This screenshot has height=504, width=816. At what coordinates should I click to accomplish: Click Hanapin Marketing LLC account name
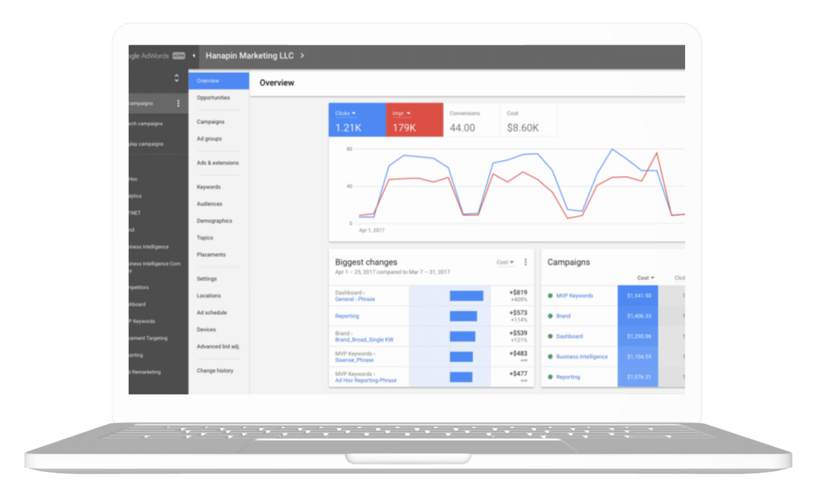249,56
